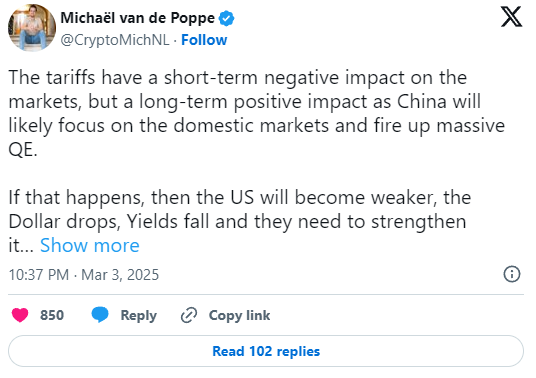Like the tweet with the heart icon
Image resolution: width=536 pixels, height=378 pixels.
(20, 315)
